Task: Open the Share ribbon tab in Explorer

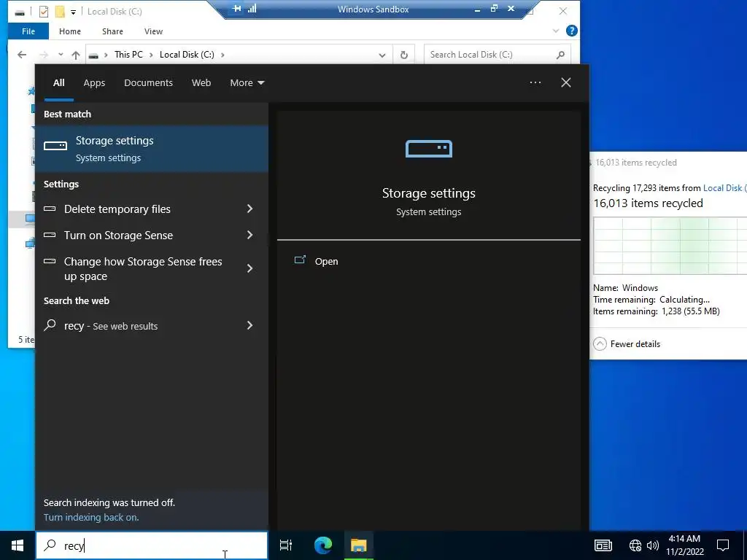Action: coord(112,31)
